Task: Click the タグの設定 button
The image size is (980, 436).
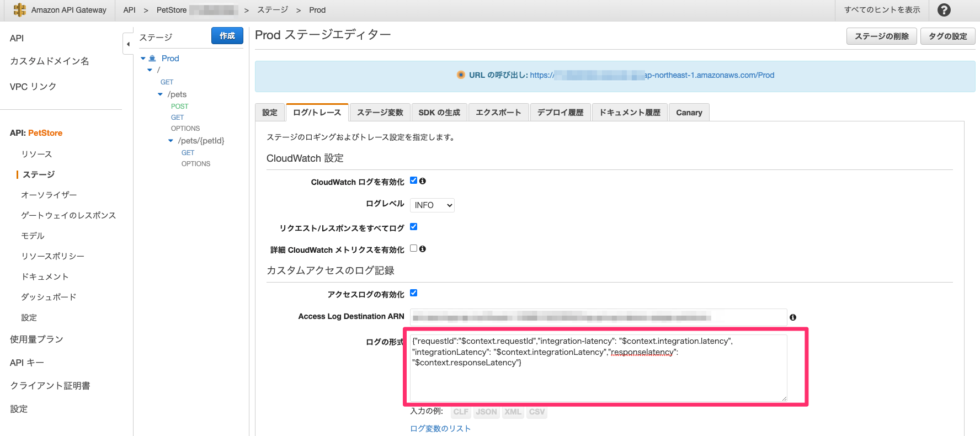Action: tap(948, 36)
